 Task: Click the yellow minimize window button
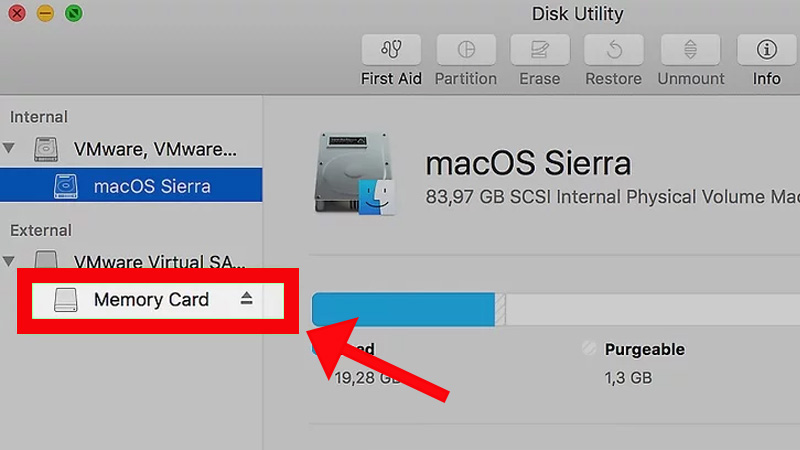coord(45,14)
